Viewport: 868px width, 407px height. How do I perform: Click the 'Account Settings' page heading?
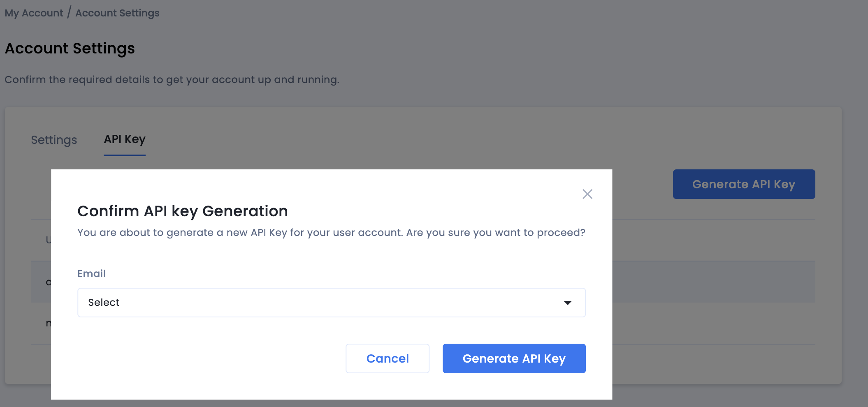click(70, 49)
